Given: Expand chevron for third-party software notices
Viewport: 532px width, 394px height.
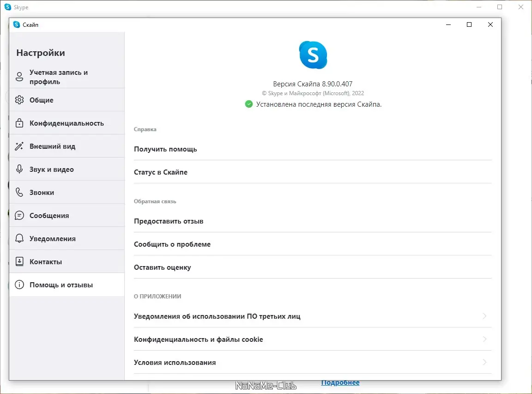Looking at the screenshot, I should tap(484, 316).
